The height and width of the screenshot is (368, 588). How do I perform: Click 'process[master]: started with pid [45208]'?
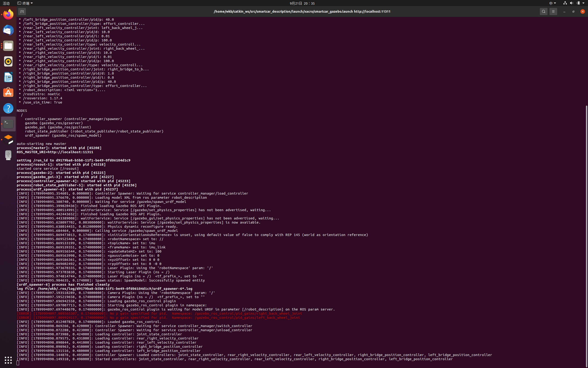click(59, 148)
